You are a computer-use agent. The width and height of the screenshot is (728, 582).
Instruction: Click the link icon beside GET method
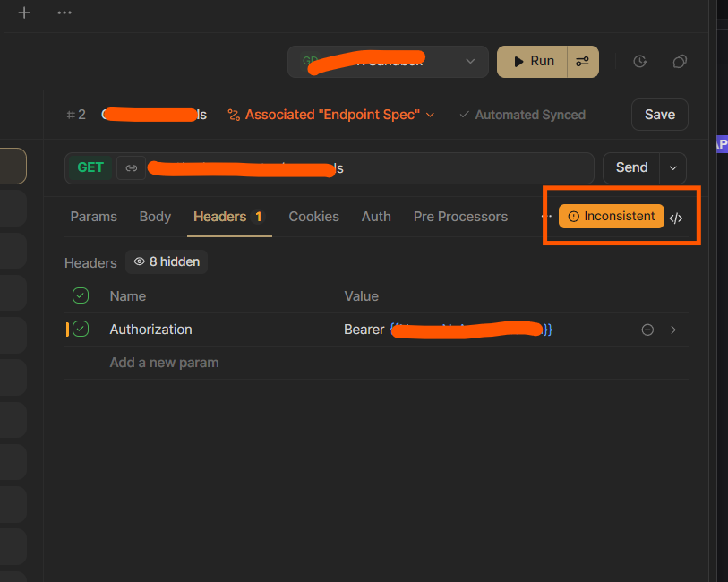point(131,167)
